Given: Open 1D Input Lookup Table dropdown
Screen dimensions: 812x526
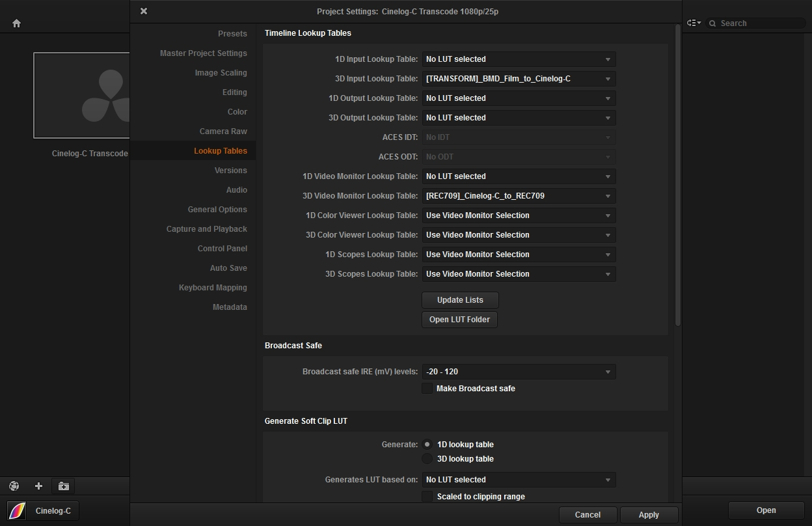Looking at the screenshot, I should tap(519, 59).
